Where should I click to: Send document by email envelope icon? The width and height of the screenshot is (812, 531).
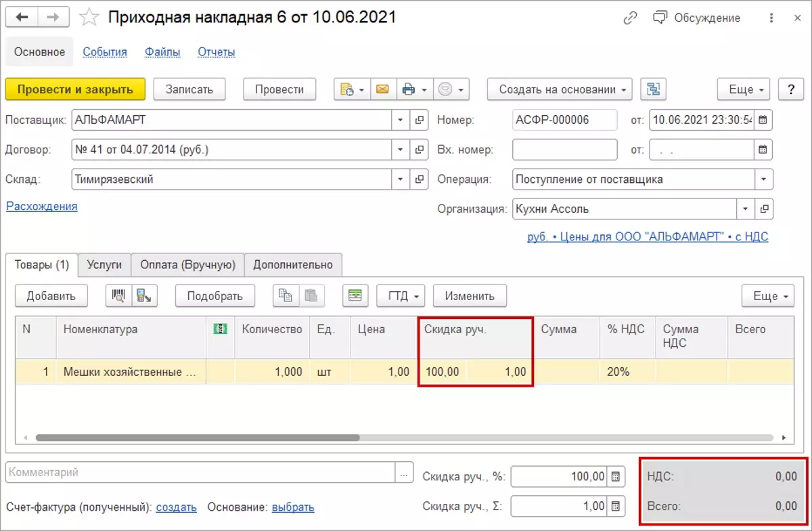382,89
